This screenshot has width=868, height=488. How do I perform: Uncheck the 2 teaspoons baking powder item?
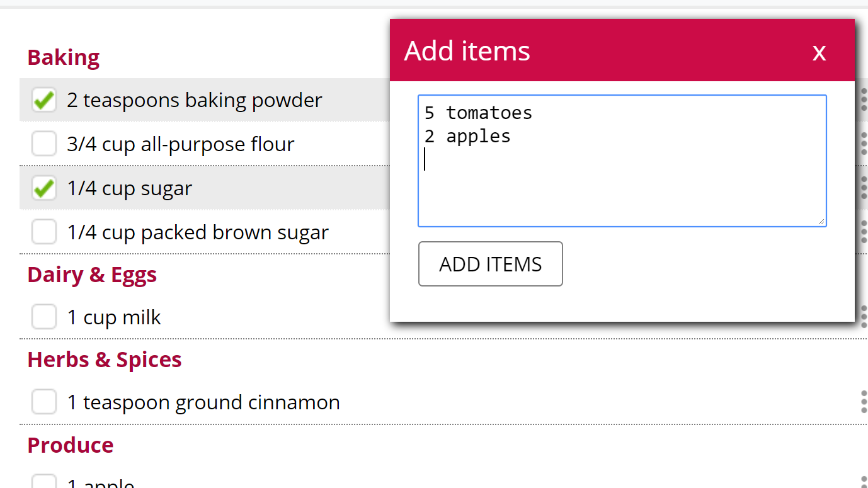point(44,100)
